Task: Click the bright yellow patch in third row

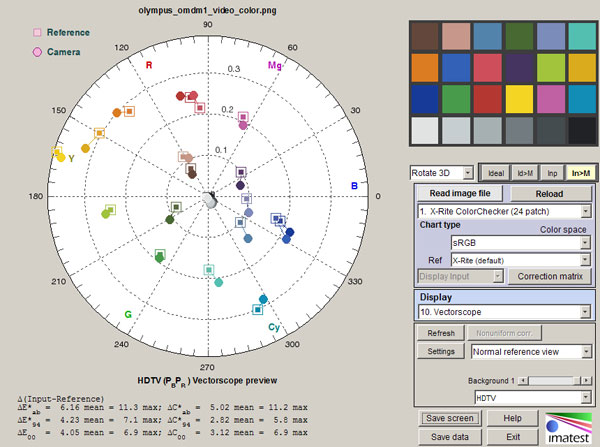Action: pyautogui.click(x=519, y=99)
